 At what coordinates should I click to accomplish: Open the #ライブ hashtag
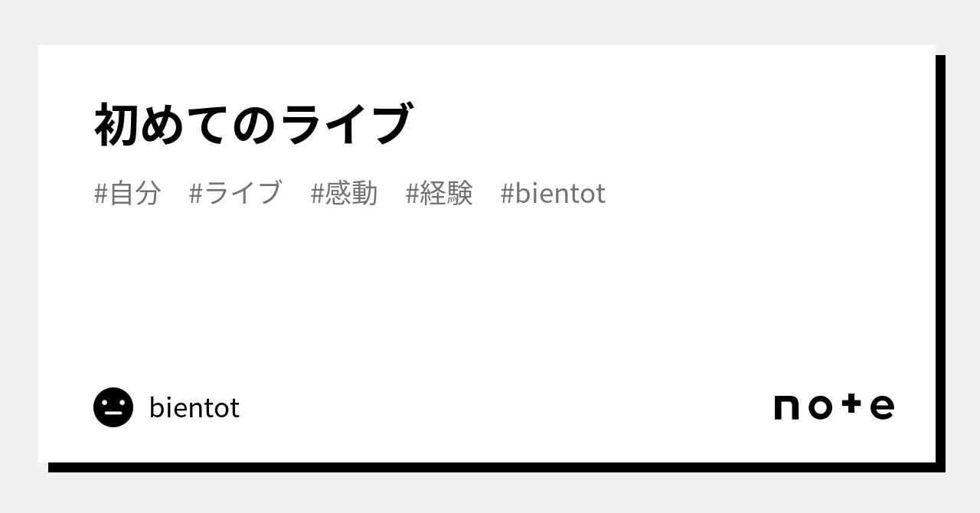point(235,194)
